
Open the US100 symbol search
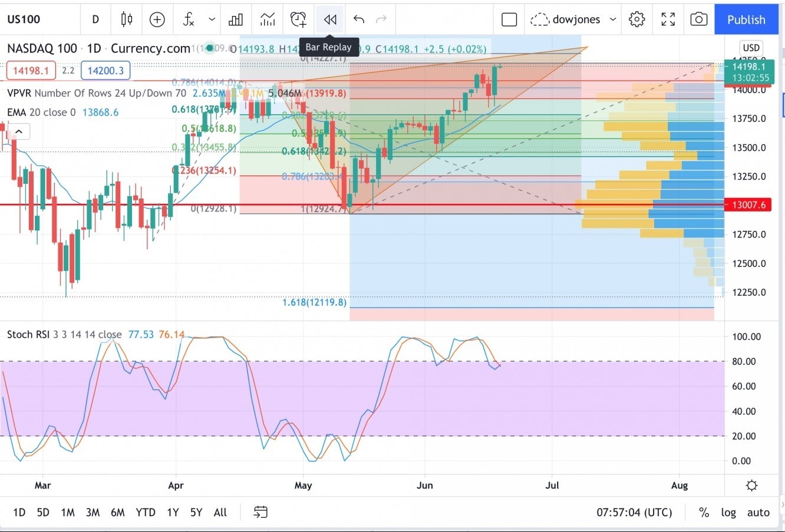[x=24, y=19]
